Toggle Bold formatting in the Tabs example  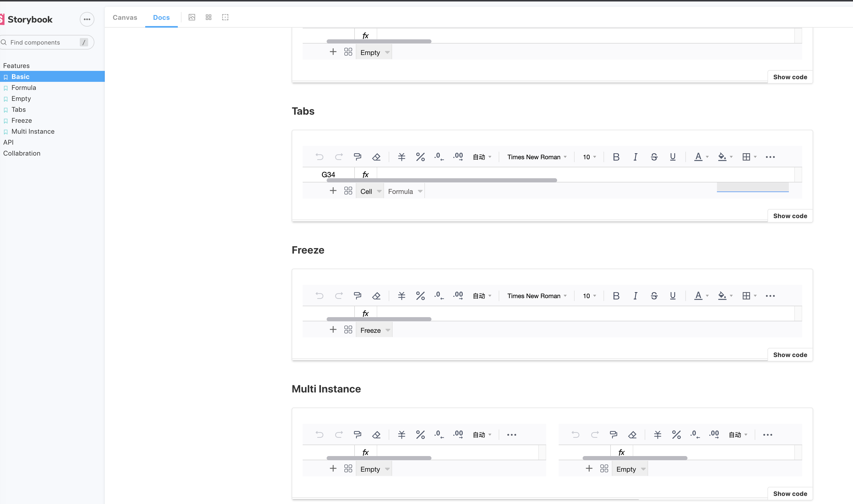coord(616,157)
